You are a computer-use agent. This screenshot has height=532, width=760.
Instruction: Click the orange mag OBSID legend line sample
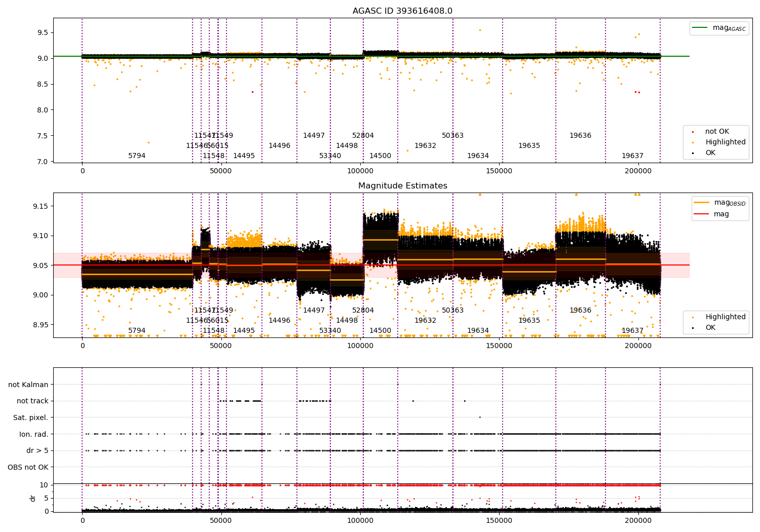point(702,203)
